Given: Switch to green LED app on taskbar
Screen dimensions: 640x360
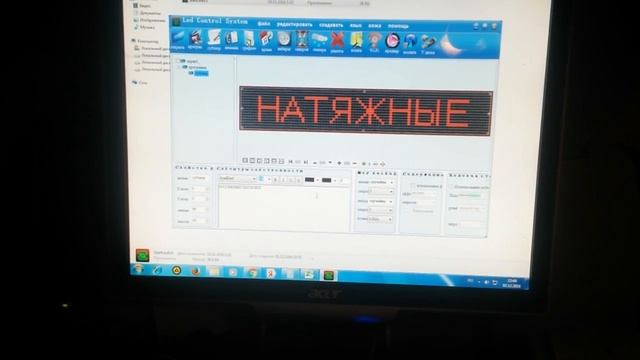Looking at the screenshot, I should tap(329, 275).
